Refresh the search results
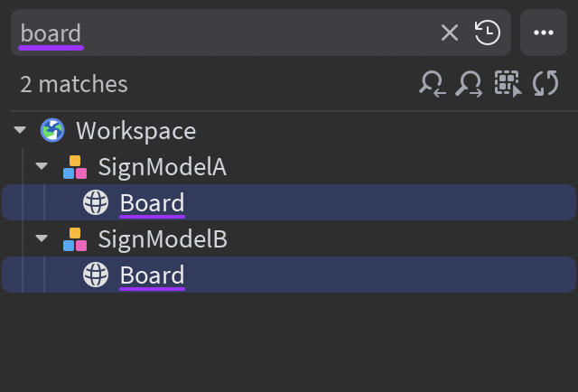Screen dimensions: 578x392 pyautogui.click(x=545, y=85)
